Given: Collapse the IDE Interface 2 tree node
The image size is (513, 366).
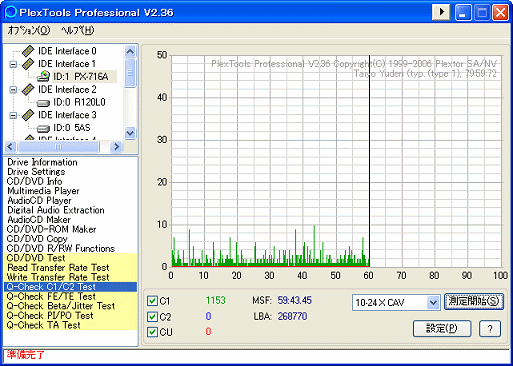Looking at the screenshot, I should (x=13, y=90).
